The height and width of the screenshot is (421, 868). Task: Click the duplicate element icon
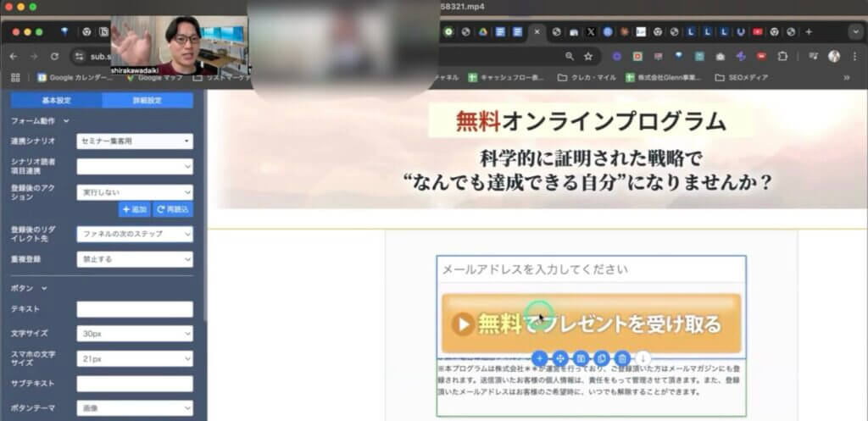tap(602, 358)
